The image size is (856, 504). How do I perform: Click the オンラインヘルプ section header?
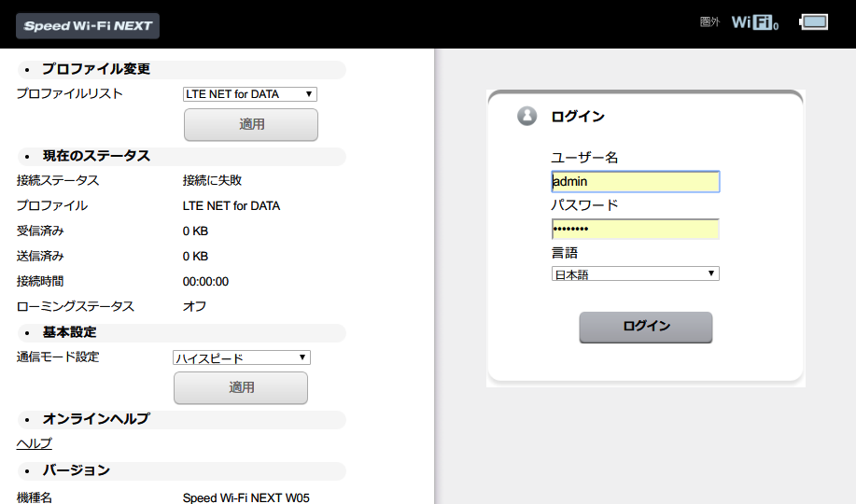(x=182, y=419)
